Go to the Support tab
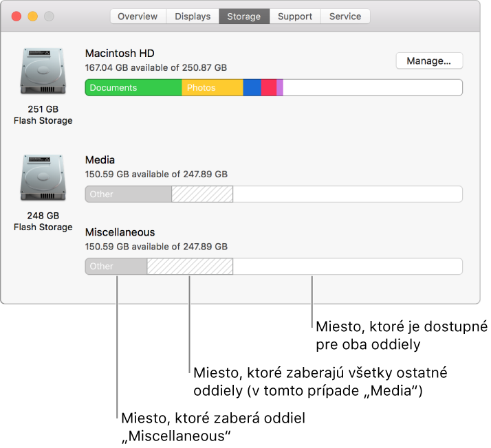Viewport: 491px width, 448px height. (295, 16)
